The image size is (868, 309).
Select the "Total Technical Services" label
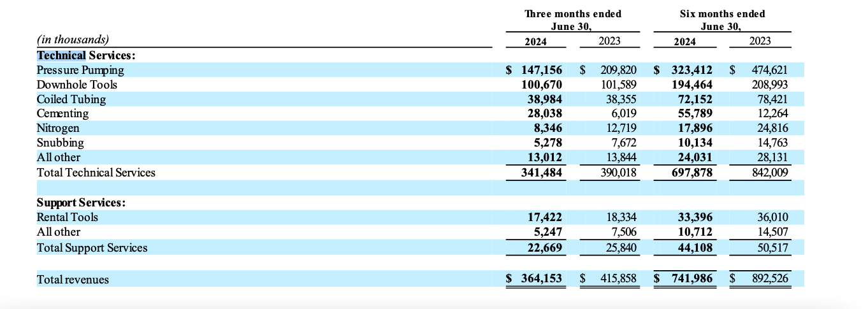pyautogui.click(x=96, y=173)
